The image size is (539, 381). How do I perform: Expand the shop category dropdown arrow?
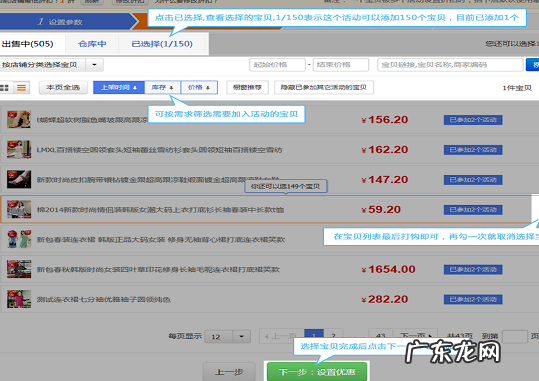(94, 65)
